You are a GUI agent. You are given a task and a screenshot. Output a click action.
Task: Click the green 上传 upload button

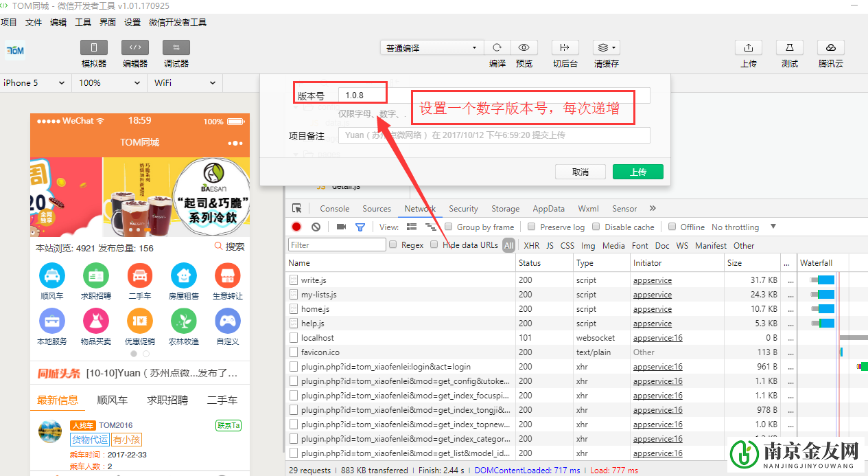(637, 171)
